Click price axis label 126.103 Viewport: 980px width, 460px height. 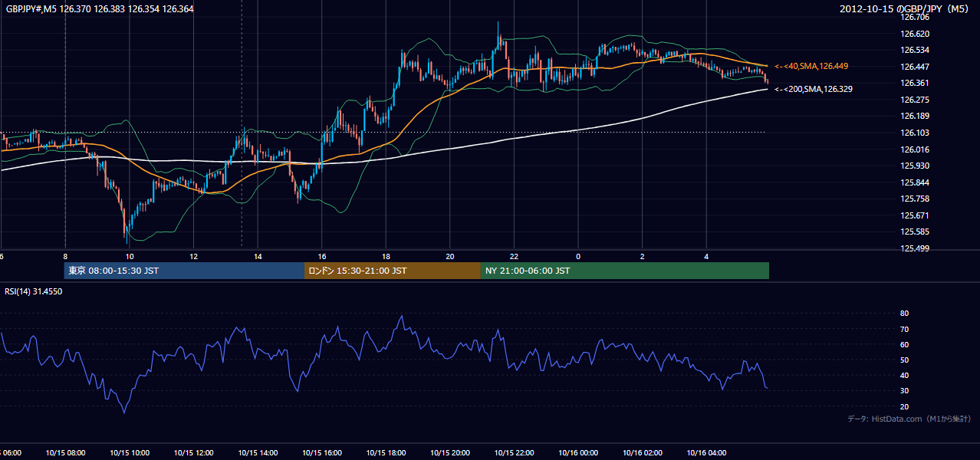click(x=916, y=133)
